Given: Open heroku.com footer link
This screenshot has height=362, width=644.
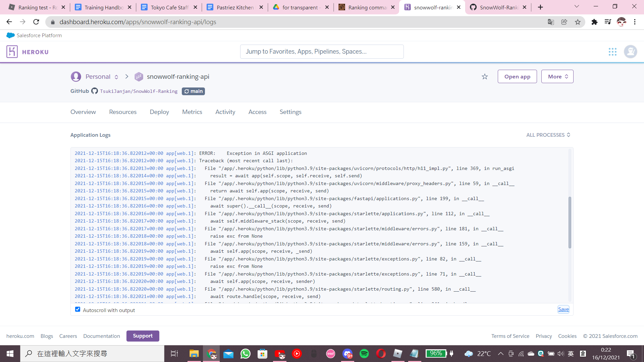Looking at the screenshot, I should click(x=20, y=336).
